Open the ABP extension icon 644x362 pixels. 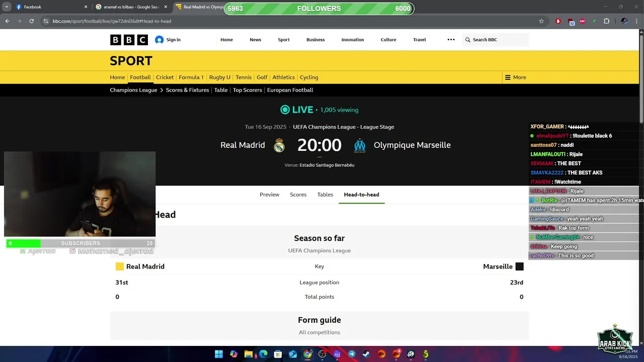583,21
